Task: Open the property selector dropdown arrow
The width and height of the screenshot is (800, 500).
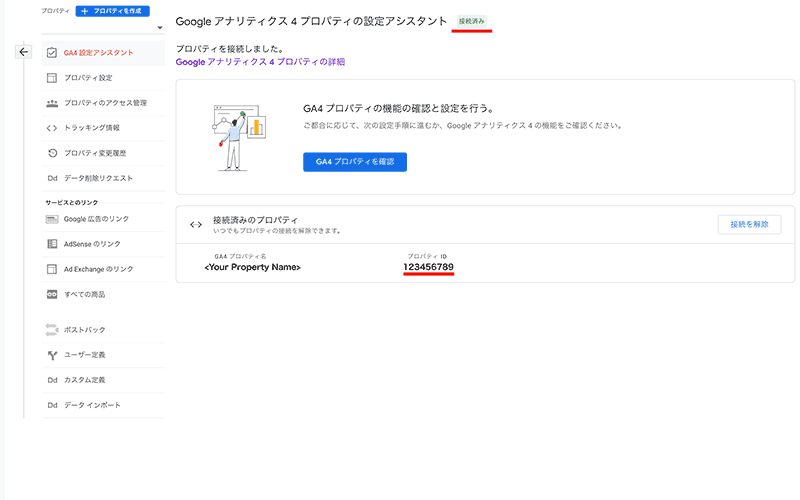Action: (x=160, y=28)
